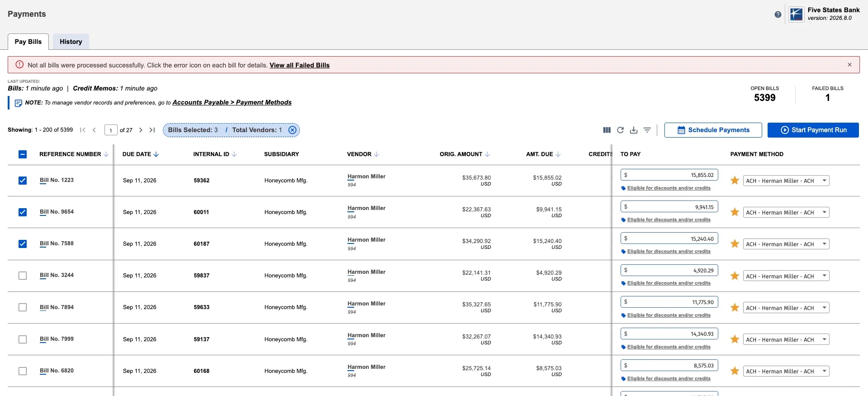Open payment method dropdown for Bill No. 1223
The image size is (868, 396).
(786, 181)
